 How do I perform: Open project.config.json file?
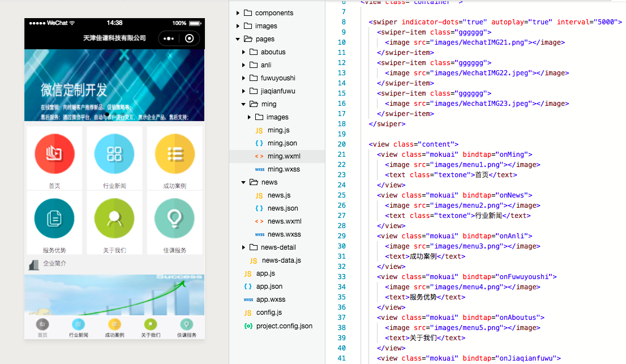(x=284, y=326)
